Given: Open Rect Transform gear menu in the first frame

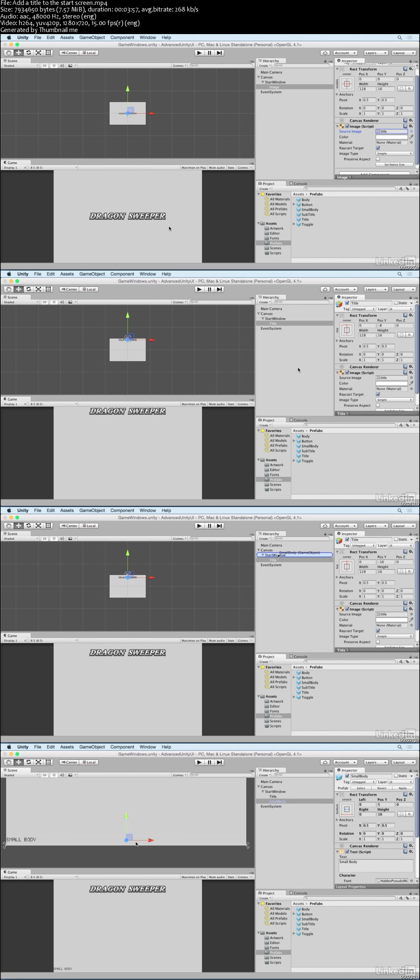Looking at the screenshot, I should pos(411,69).
